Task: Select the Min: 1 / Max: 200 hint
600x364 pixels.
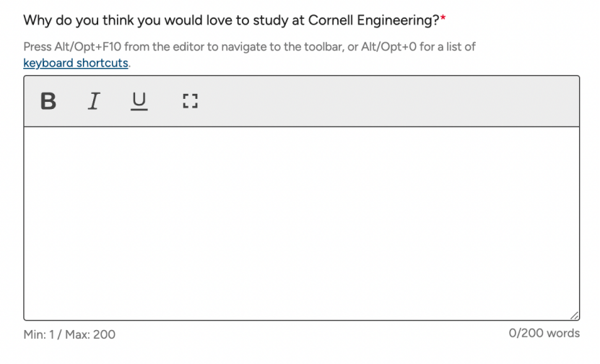Action: pos(69,334)
